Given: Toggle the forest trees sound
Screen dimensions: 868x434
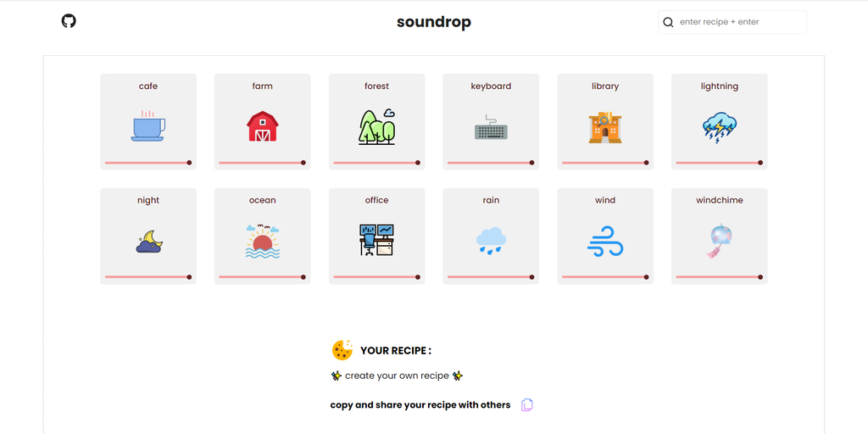Looking at the screenshot, I should click(377, 127).
